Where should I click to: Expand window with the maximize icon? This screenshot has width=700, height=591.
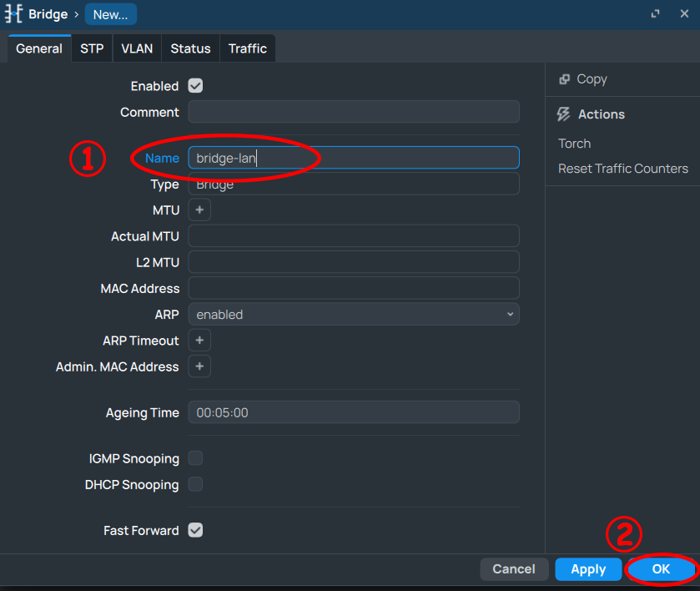click(x=656, y=14)
